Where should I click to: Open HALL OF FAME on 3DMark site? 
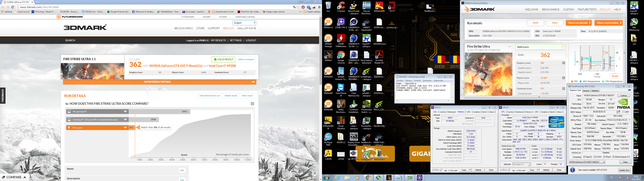[247, 28]
